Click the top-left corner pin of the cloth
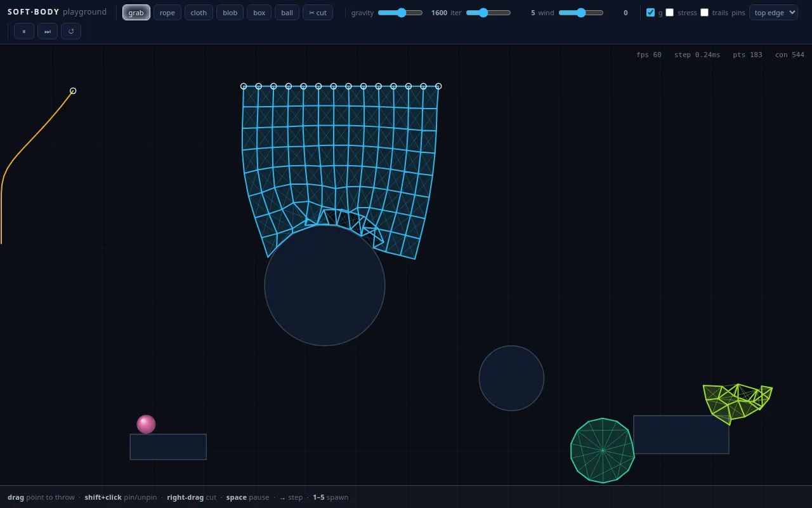This screenshot has width=812, height=508. (x=244, y=86)
